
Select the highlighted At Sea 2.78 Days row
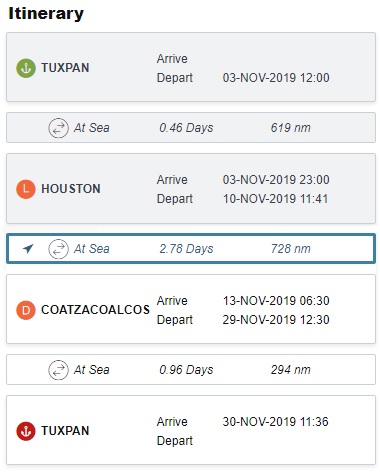point(191,249)
